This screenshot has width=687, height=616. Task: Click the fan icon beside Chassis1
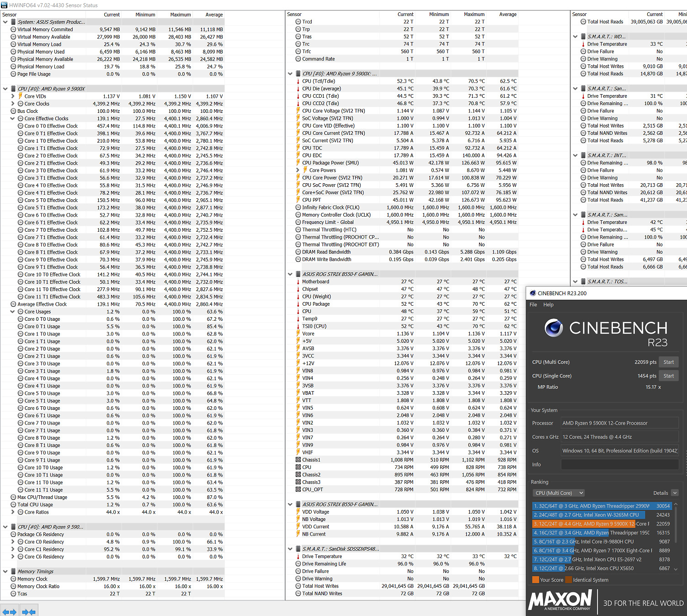coord(298,460)
